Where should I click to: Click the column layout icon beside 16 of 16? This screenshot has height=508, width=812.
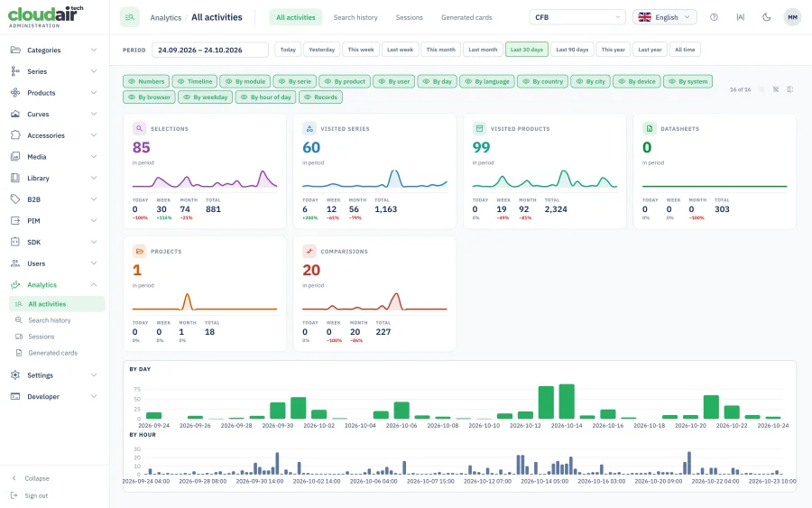coord(790,89)
